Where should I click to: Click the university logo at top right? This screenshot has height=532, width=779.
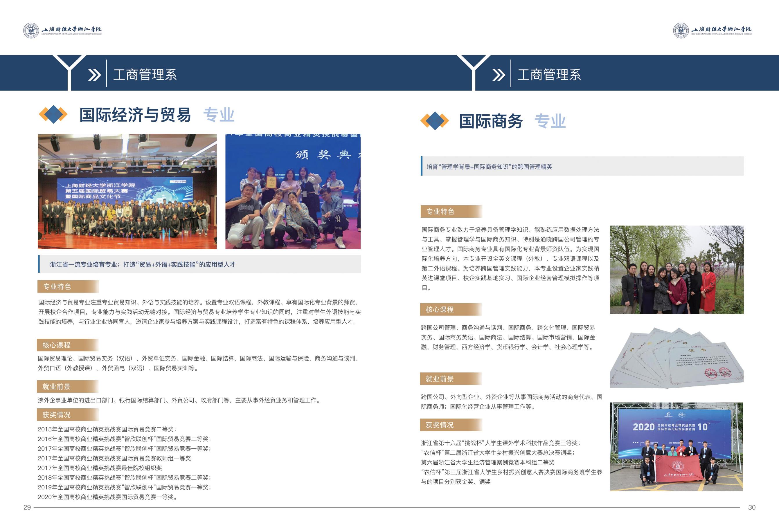[681, 30]
